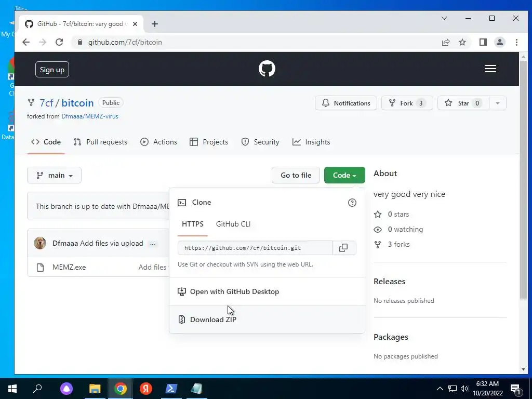The image size is (532, 399).
Task: Click the network tray icon
Action: [x=453, y=389]
